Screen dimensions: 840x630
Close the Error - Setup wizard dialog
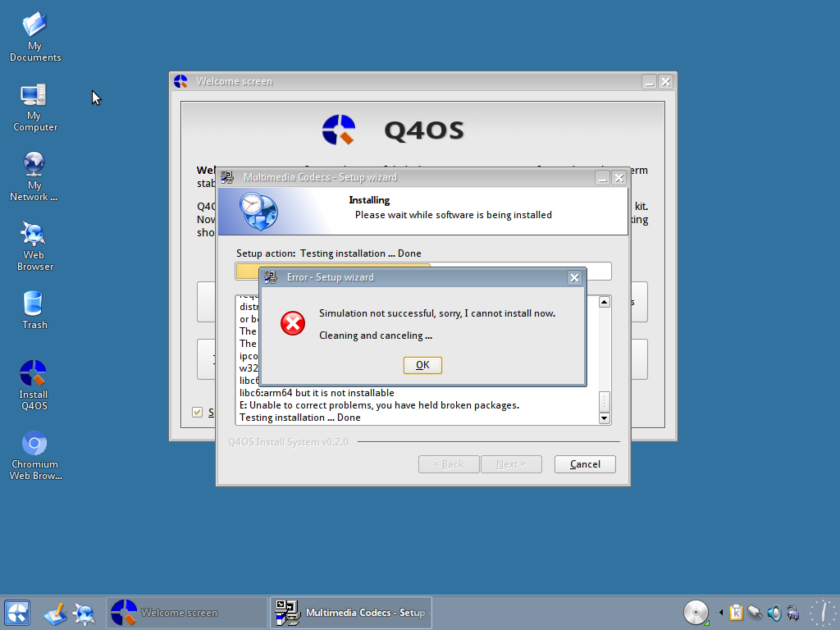(x=574, y=277)
